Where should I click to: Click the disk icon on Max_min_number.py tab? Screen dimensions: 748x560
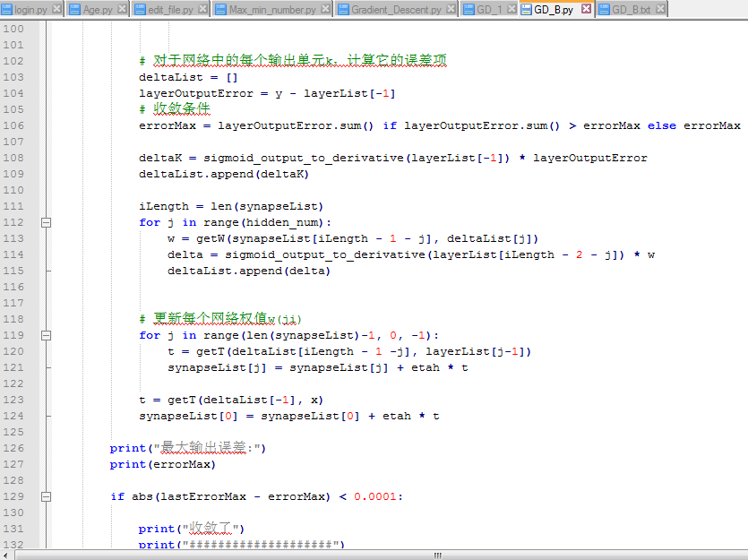220,10
